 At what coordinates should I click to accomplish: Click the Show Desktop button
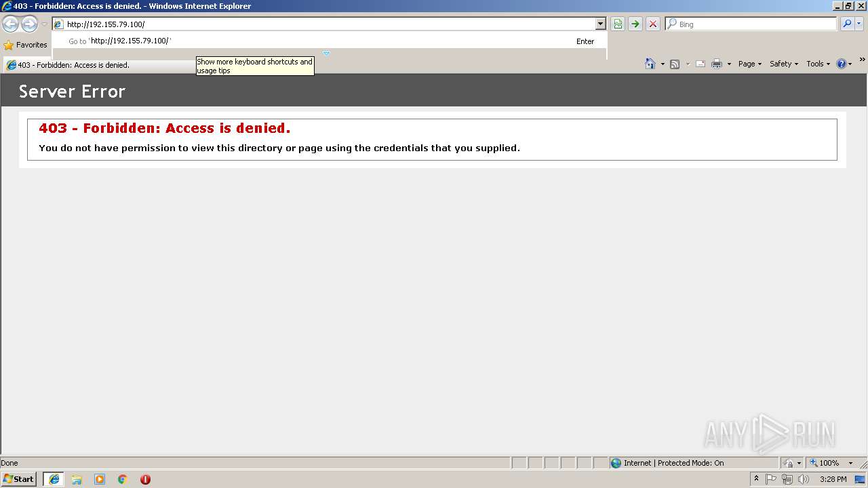861,479
